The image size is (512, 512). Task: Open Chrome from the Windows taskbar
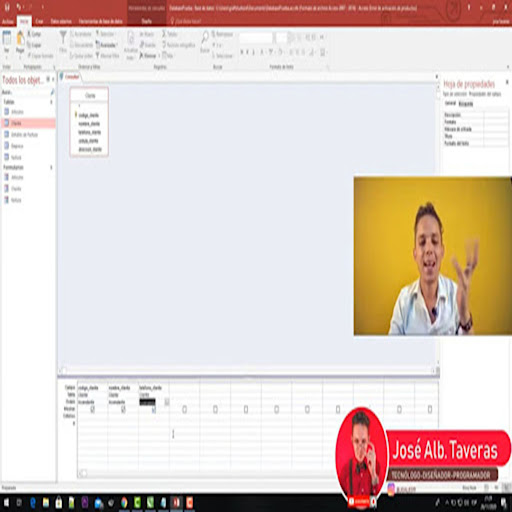coord(124,502)
